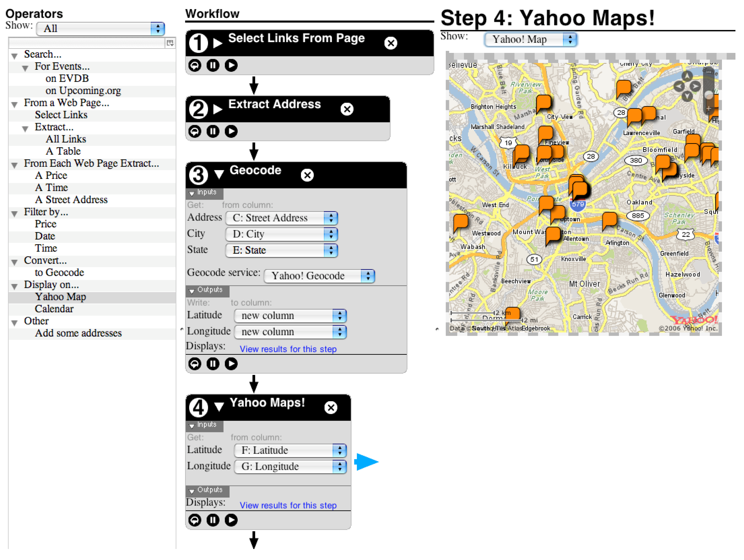Click the map zoom slider handle
This screenshot has height=560, width=744.
(709, 95)
